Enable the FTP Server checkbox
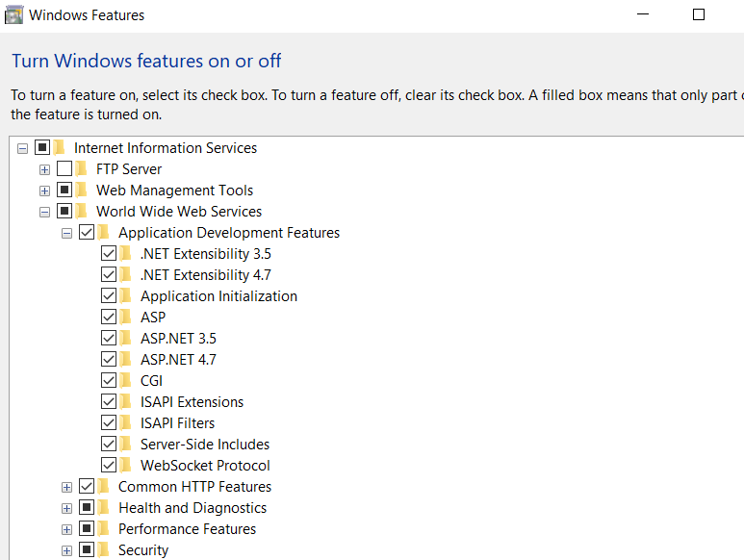The height and width of the screenshot is (560, 744). 64,169
